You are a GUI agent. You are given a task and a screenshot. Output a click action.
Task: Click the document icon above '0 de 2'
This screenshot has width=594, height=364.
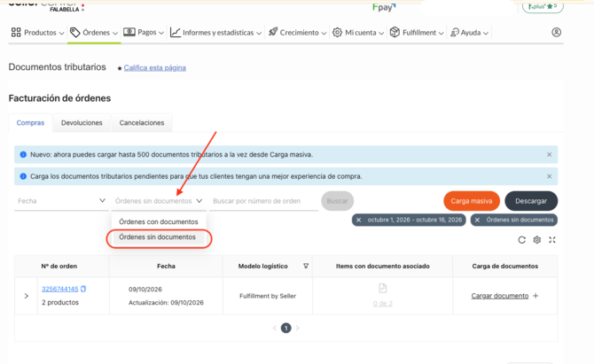pyautogui.click(x=383, y=289)
